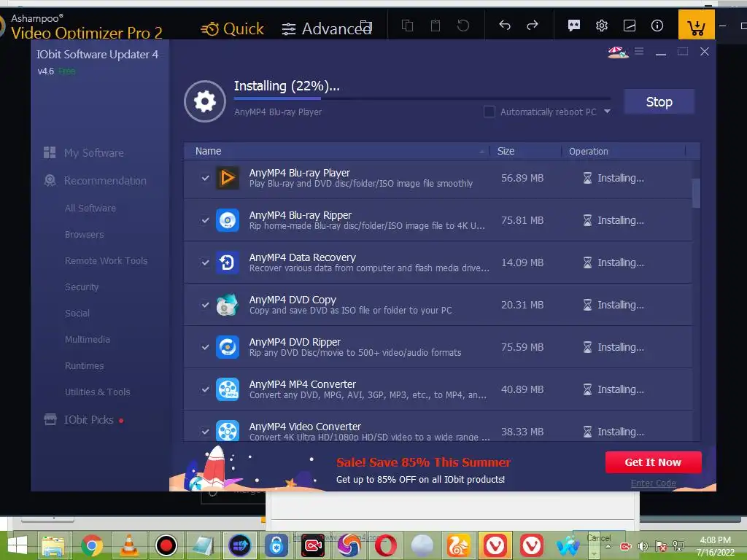Click the redo arrow in Ashampoo toolbar

[x=533, y=26]
